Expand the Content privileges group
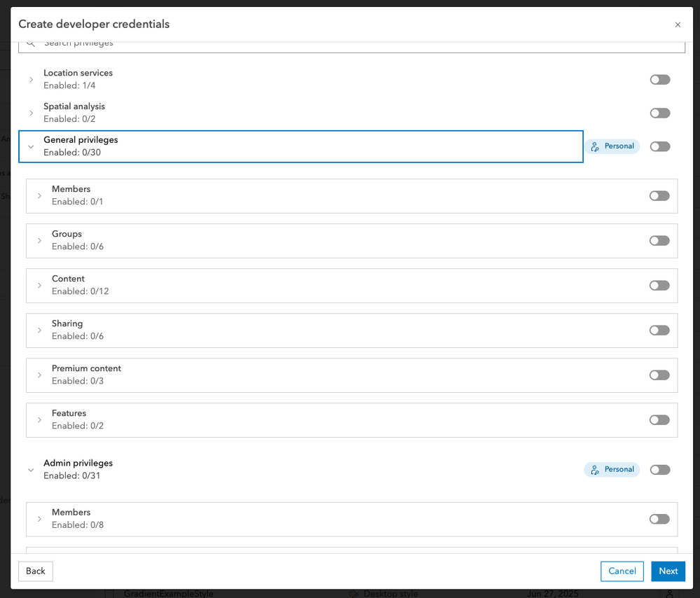Image resolution: width=700 pixels, height=598 pixels. point(39,286)
